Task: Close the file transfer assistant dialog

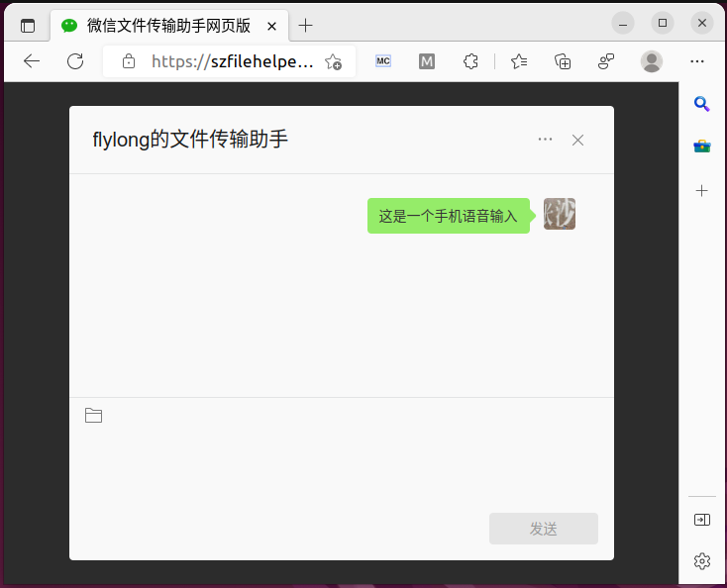Action: (578, 140)
